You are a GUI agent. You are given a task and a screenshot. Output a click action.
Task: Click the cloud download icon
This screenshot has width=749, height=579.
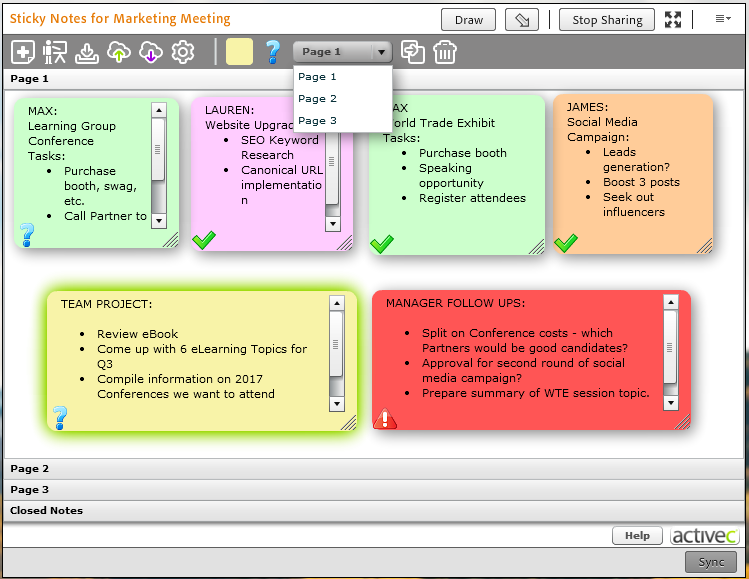point(151,52)
